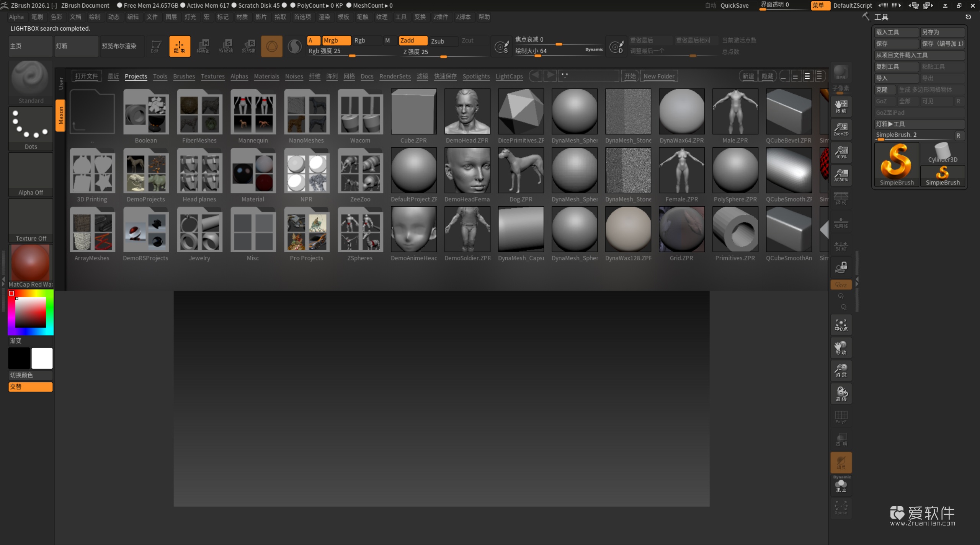980x545 pixels.
Task: Toggle the Zadd sculpting mode
Action: click(x=412, y=40)
